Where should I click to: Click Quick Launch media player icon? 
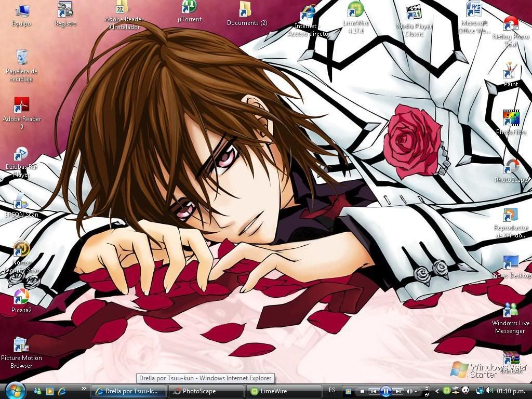click(50, 391)
